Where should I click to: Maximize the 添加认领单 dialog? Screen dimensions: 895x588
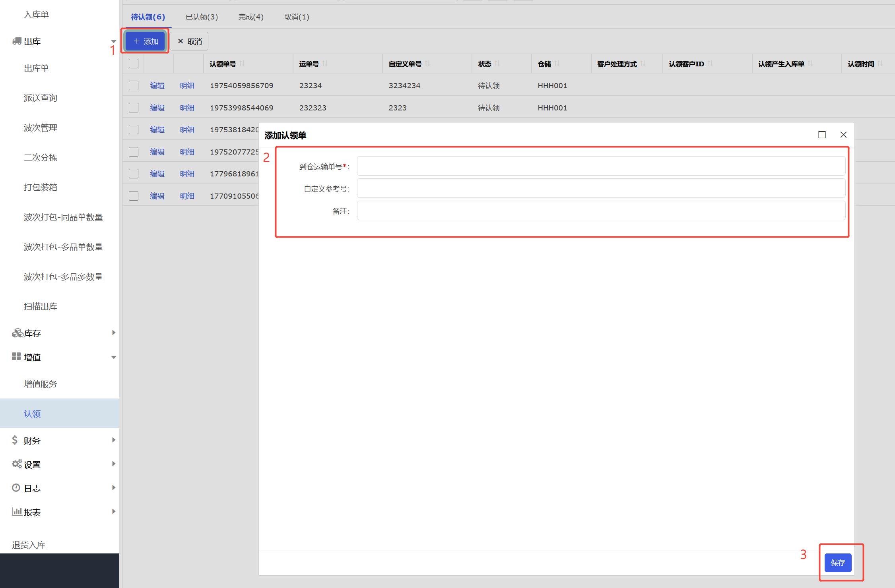pyautogui.click(x=822, y=135)
